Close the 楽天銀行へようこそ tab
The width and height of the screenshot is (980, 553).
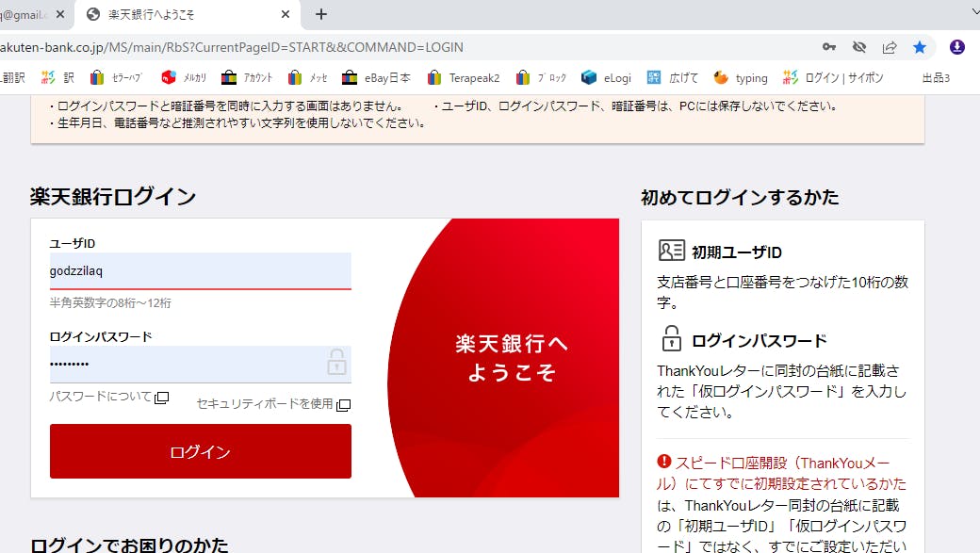pyautogui.click(x=286, y=14)
